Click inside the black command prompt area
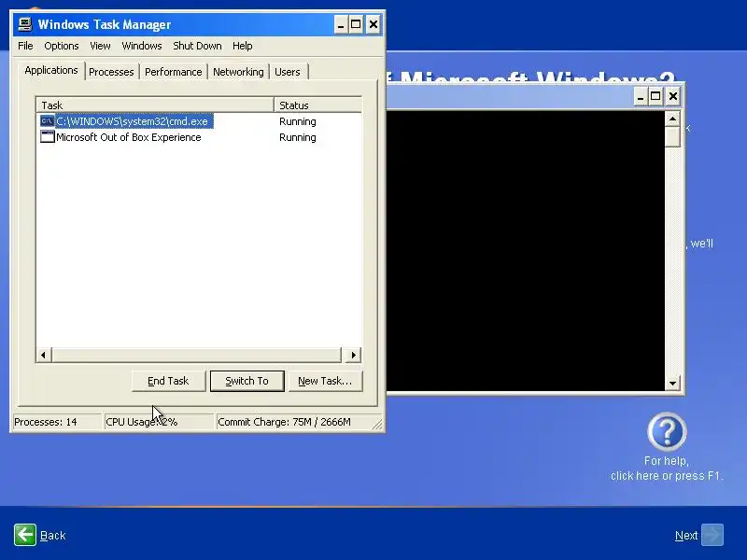747x560 pixels. [x=525, y=250]
